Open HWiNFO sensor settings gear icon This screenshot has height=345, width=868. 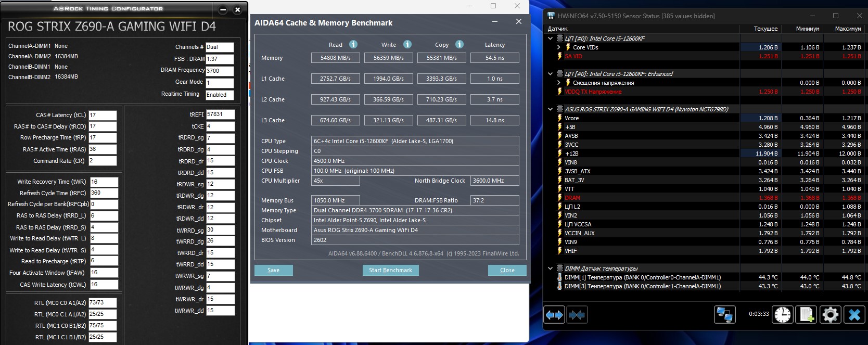pos(830,314)
